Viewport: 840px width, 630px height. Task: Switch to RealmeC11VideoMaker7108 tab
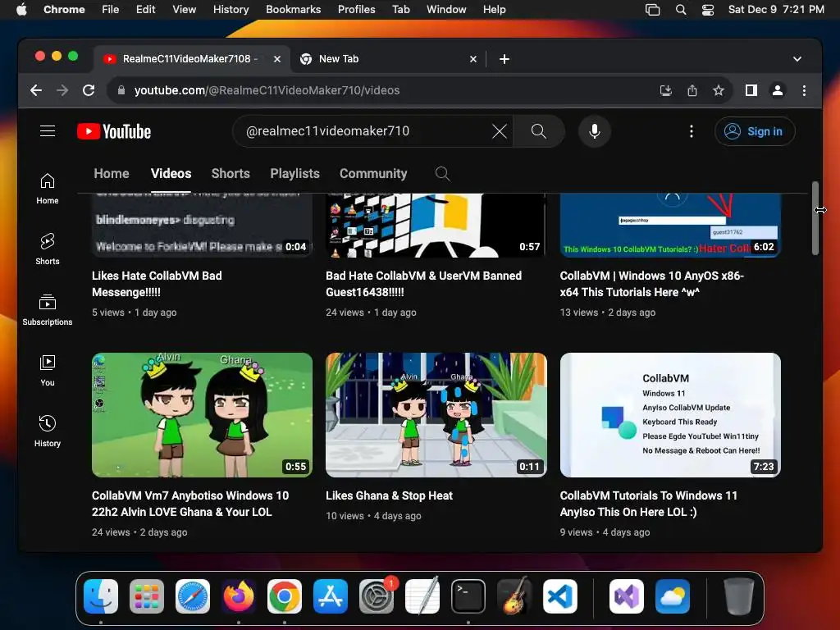(x=193, y=59)
